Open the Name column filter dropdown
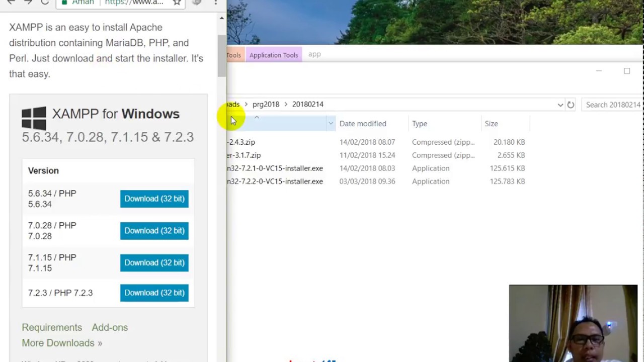This screenshot has height=362, width=644. (x=331, y=123)
